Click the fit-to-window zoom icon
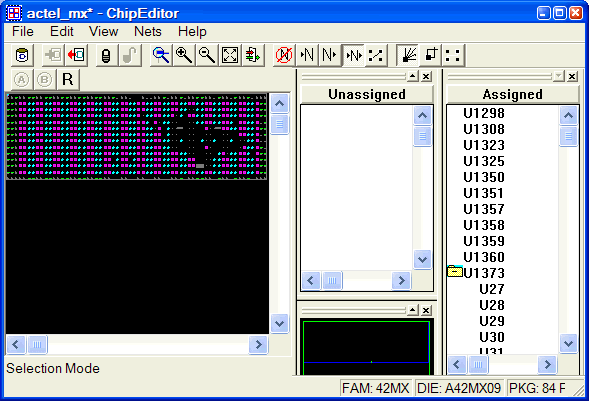The width and height of the screenshot is (589, 401). point(230,55)
